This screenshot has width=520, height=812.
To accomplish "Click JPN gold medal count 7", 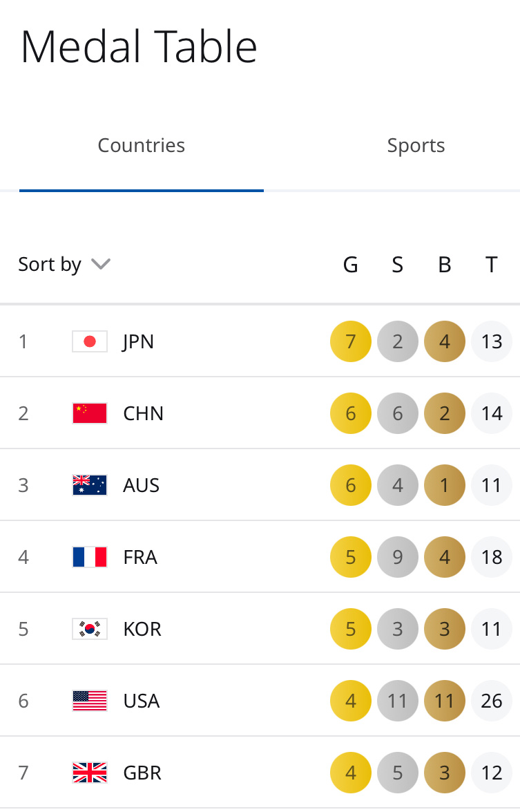I will 351,341.
